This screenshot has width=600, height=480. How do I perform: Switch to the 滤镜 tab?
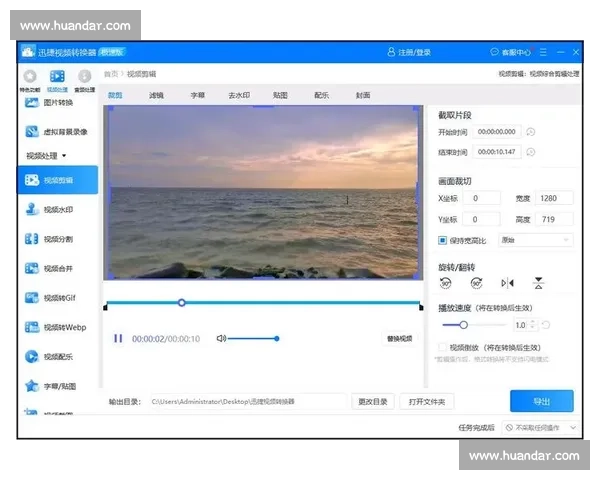pyautogui.click(x=156, y=95)
